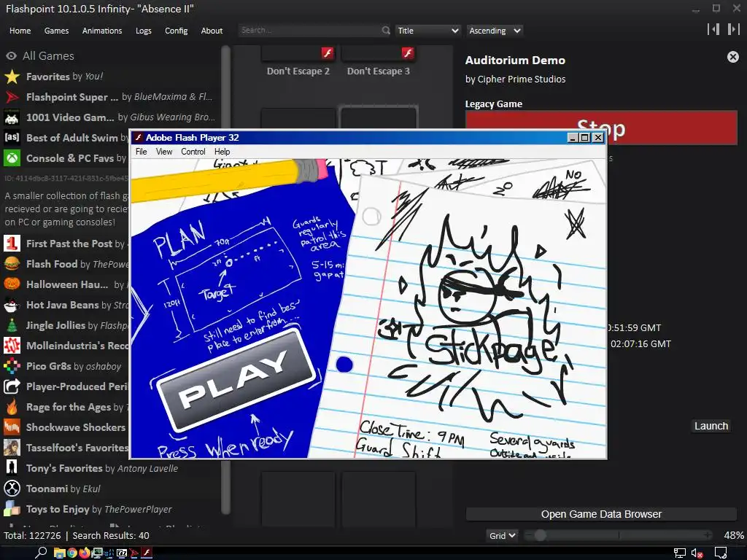
Task: Click the Flash Food burger icon
Action: click(x=12, y=264)
